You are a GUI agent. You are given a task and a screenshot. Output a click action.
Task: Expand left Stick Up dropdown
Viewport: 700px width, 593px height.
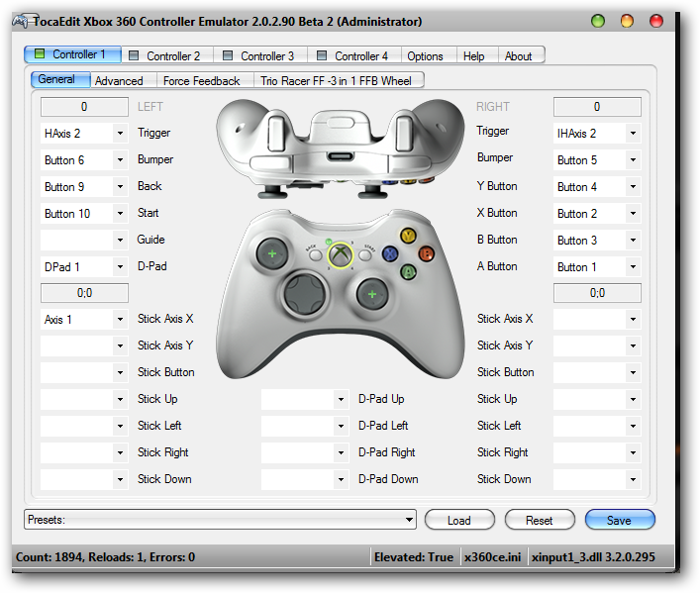(x=84, y=399)
